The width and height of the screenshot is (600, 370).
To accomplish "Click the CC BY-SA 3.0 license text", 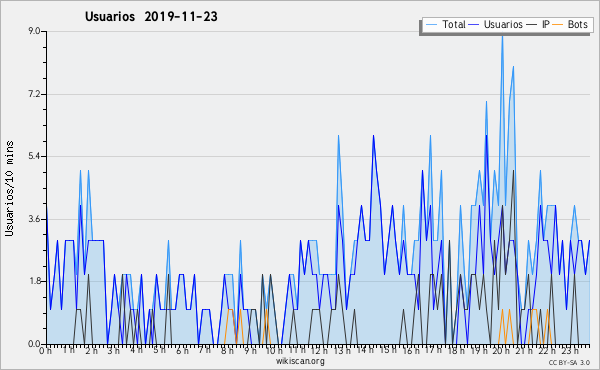I will coord(569,362).
